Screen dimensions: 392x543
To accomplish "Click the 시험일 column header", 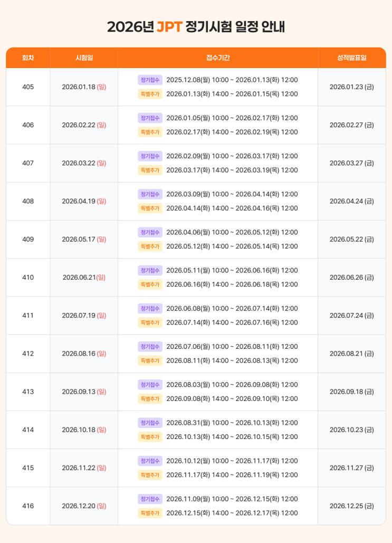I will 84,58.
